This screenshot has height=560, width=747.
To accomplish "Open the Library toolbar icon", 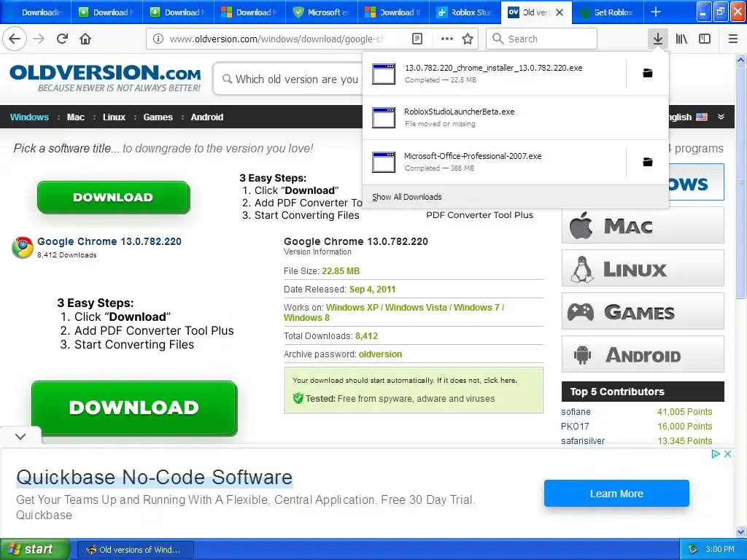I will tap(681, 39).
